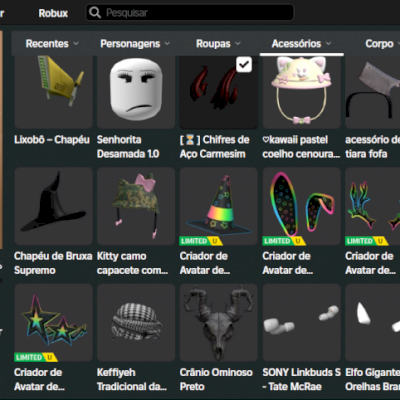This screenshot has height=400, width=400.
Task: Click the Limited U badge on wizard hat
Action: [x=201, y=241]
